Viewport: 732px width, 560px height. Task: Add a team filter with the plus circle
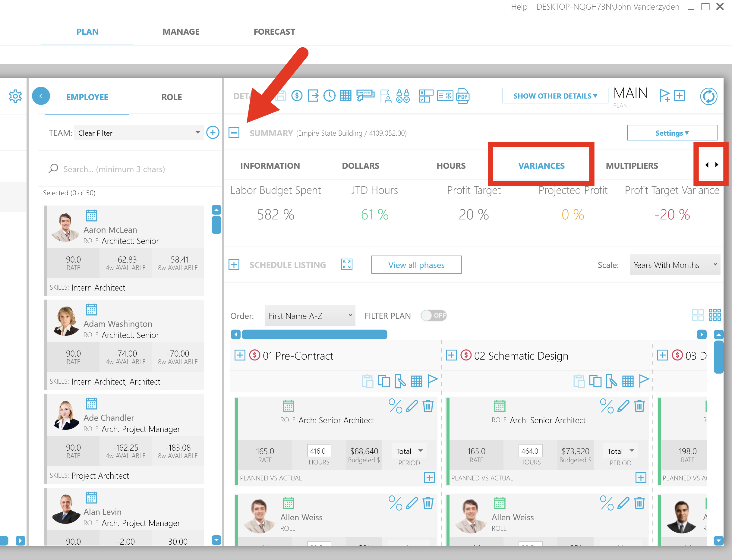213,133
